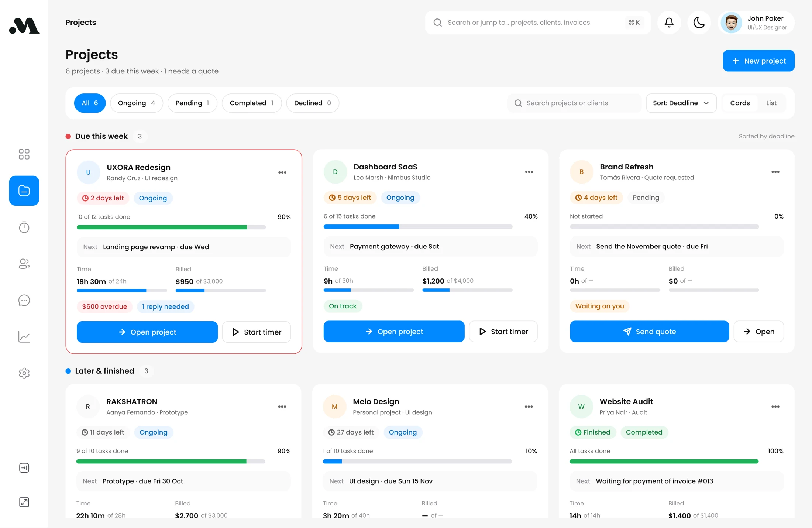Click the expand fullscreen icon in sidebar
Viewport: 812px width, 528px height.
point(24,502)
